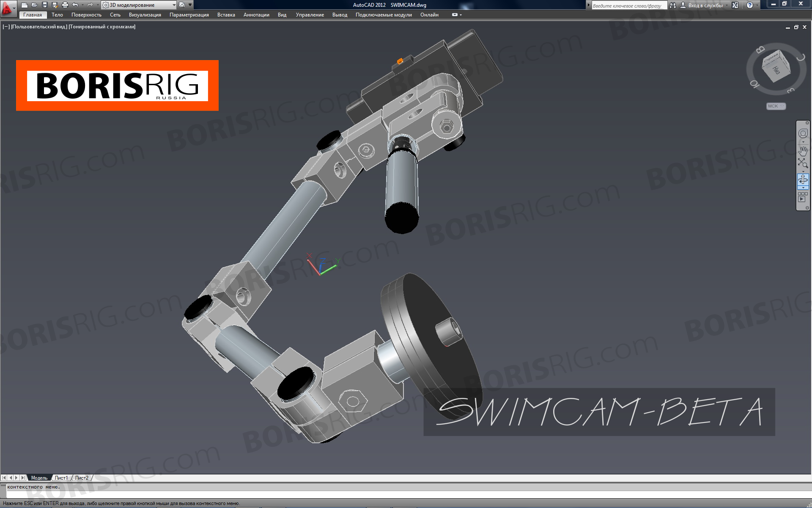
Task: Click the Низ face on the ViewCube
Action: click(x=776, y=71)
